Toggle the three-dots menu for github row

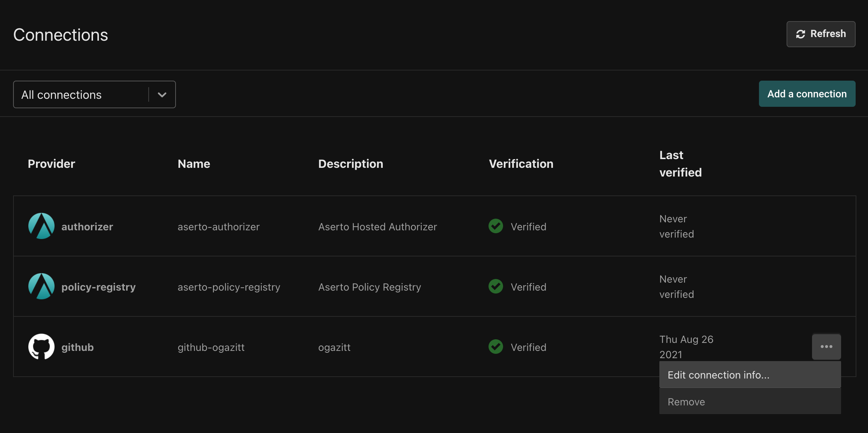[x=826, y=347]
